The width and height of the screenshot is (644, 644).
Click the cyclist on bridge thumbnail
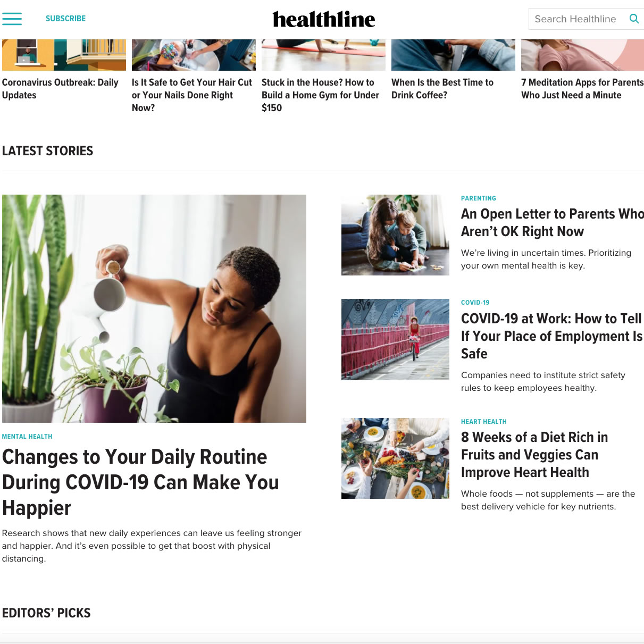point(395,339)
